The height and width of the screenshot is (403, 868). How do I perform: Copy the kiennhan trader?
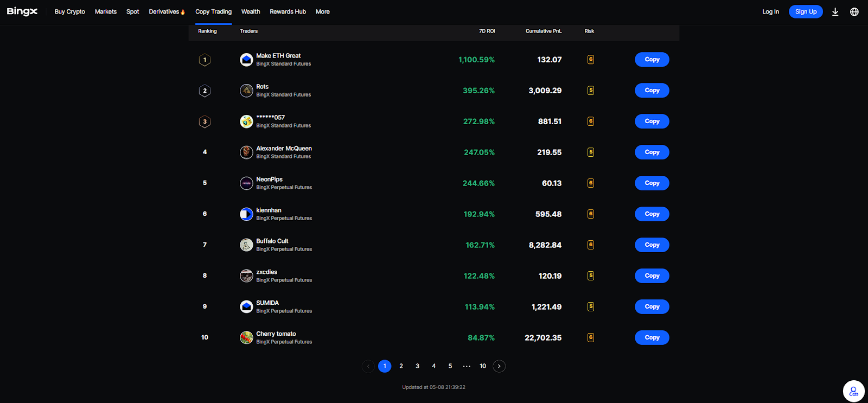(x=652, y=214)
